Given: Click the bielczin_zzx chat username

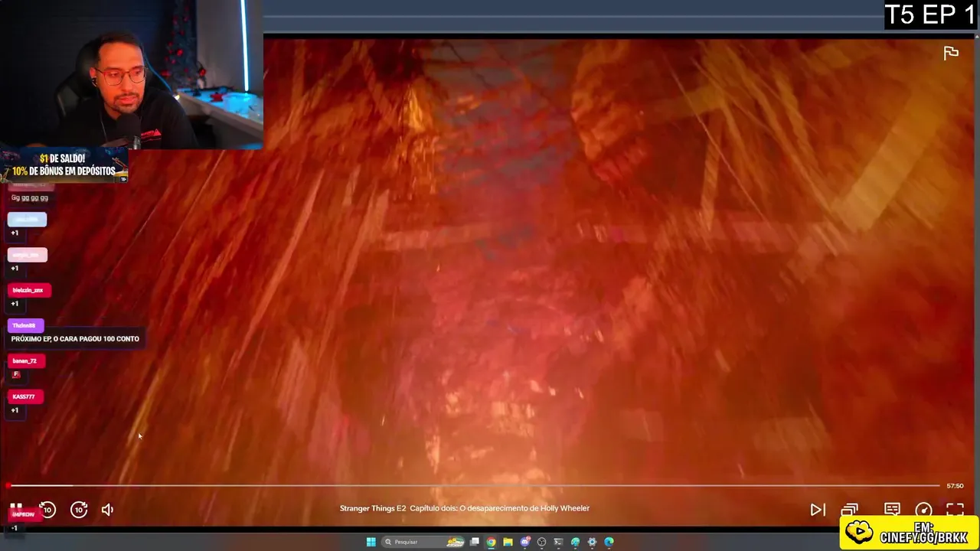Looking at the screenshot, I should [x=29, y=290].
